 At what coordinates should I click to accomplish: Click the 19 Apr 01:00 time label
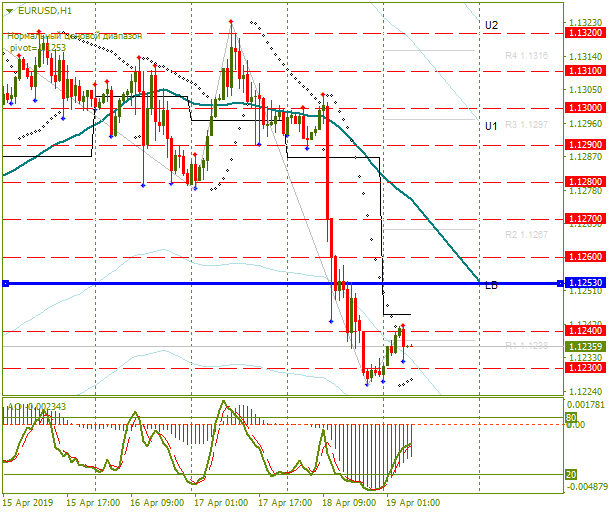[413, 503]
